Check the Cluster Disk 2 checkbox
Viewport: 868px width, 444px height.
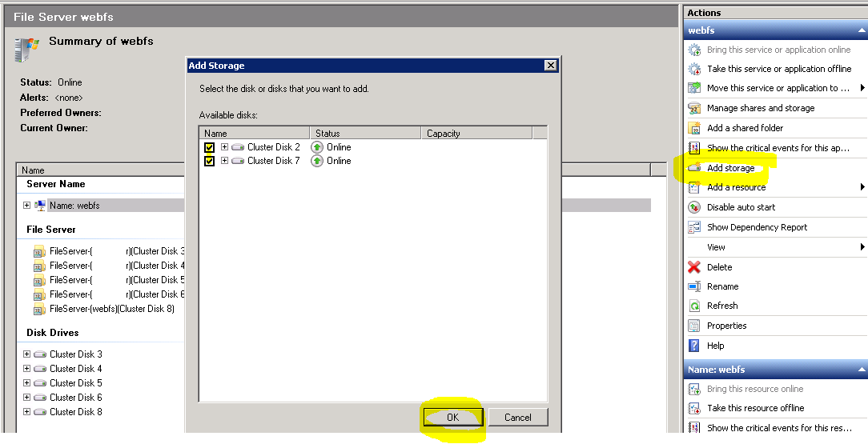click(x=209, y=148)
